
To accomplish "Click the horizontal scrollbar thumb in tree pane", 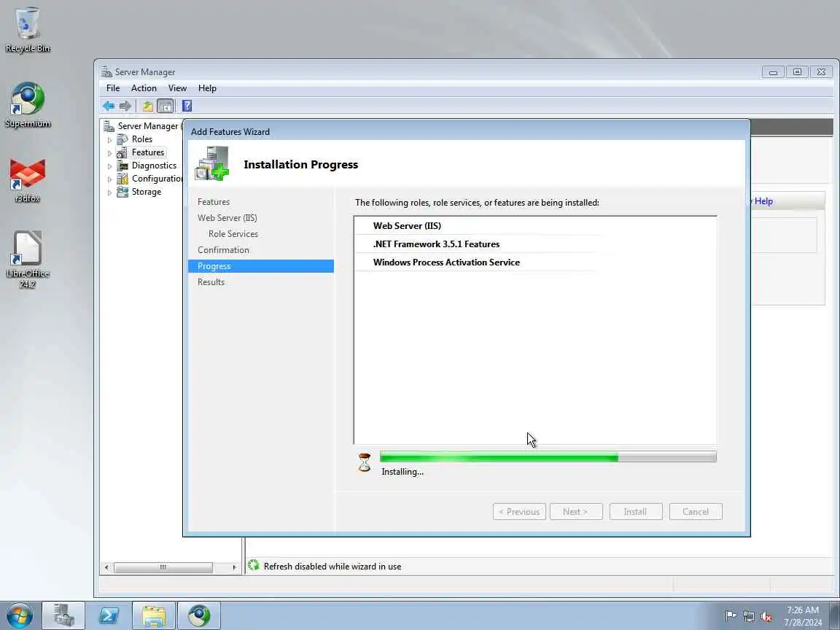I will tap(163, 567).
